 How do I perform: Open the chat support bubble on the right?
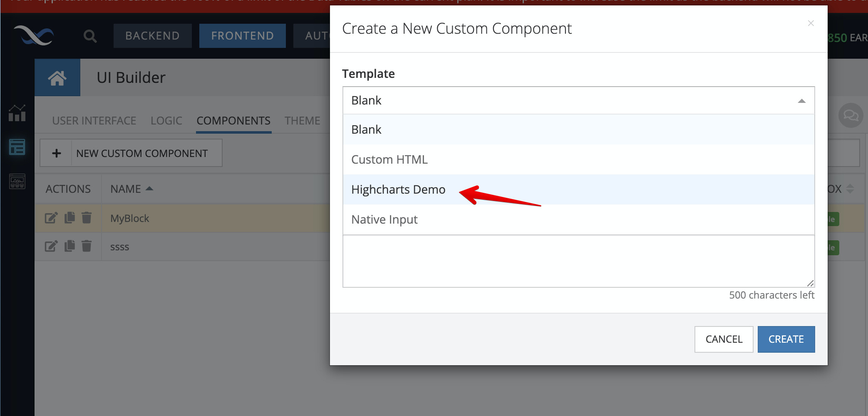(851, 116)
